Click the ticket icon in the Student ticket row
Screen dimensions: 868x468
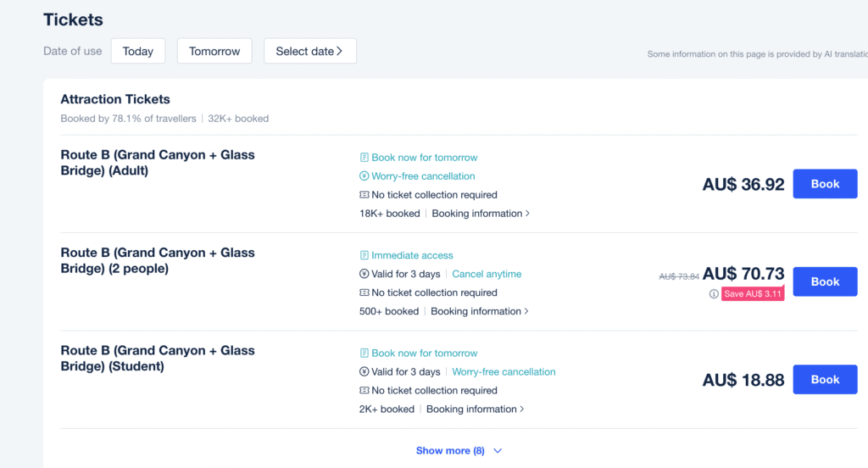(364, 391)
